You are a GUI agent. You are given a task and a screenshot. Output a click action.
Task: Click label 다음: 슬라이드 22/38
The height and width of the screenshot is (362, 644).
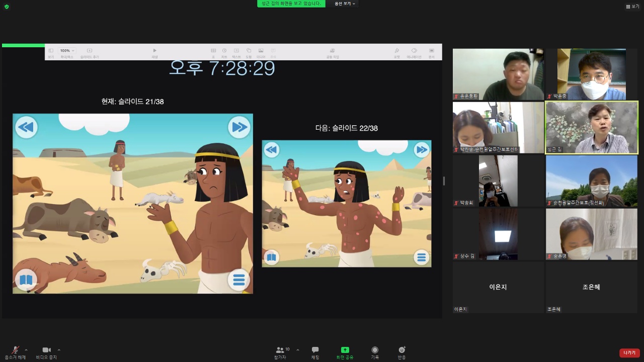pos(347,128)
